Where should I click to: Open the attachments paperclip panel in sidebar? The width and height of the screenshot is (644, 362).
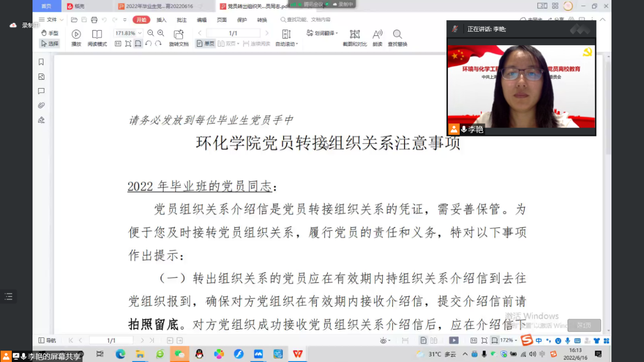[x=41, y=105]
